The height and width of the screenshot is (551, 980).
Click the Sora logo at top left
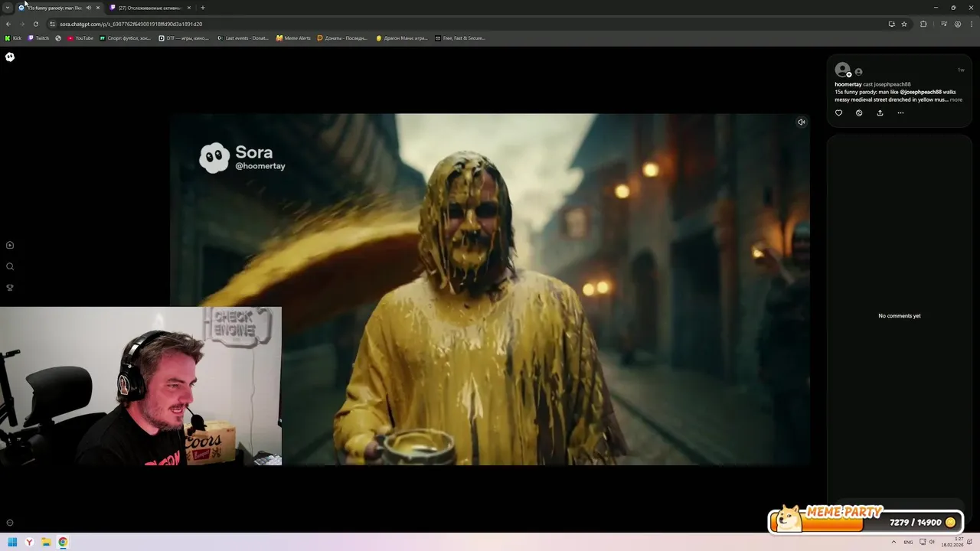(10, 57)
